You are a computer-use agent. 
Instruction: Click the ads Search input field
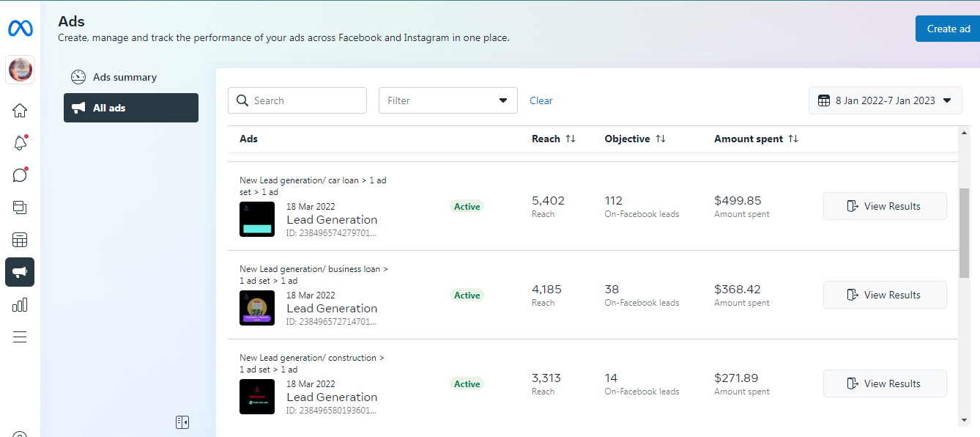304,100
